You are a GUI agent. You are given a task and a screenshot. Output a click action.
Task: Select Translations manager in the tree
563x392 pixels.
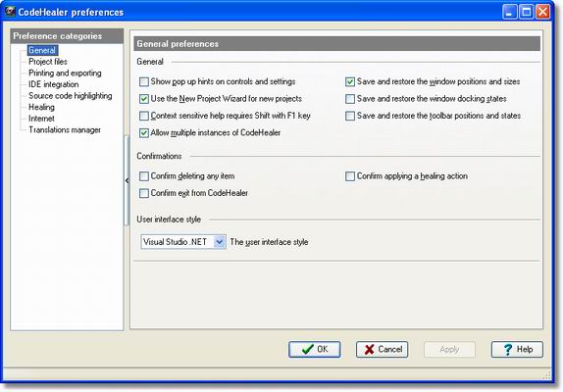tap(65, 129)
